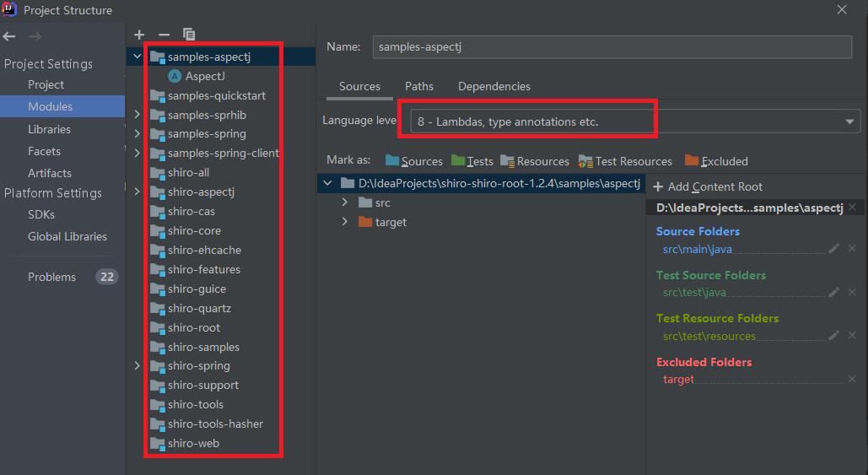Viewport: 868px width, 475px height.
Task: Select shiro-quartz module
Action: pos(199,308)
